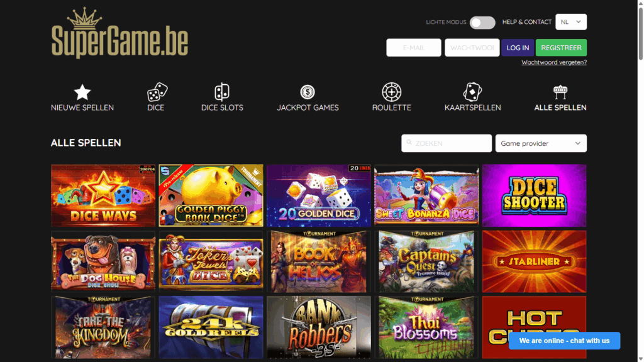Click Help & Contact menu item

tap(526, 22)
